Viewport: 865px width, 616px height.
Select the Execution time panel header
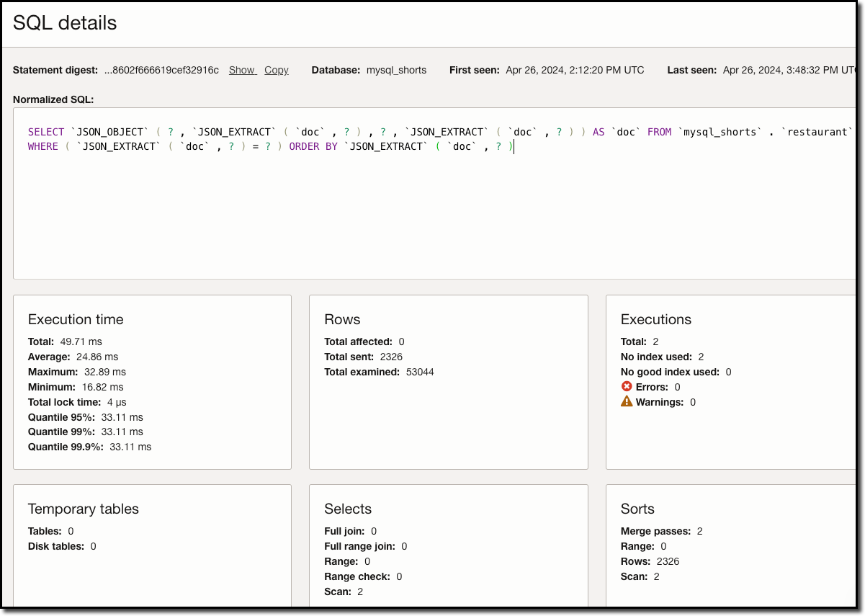tap(76, 319)
